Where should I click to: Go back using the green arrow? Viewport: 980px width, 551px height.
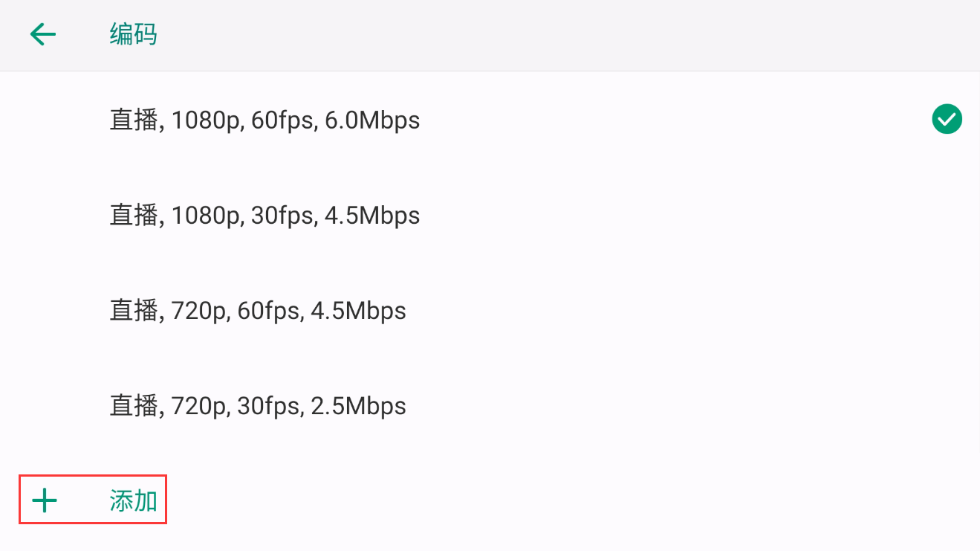click(43, 34)
